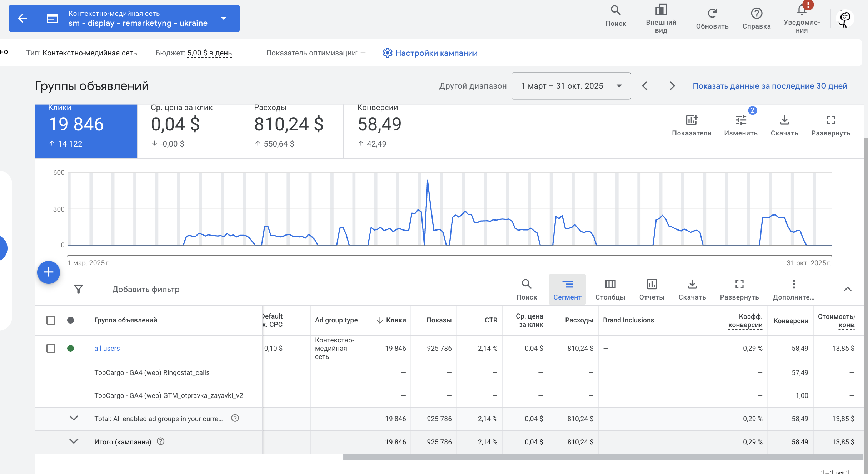Click the back arrow icon
Viewport: 868px width, 474px height.
click(x=23, y=18)
